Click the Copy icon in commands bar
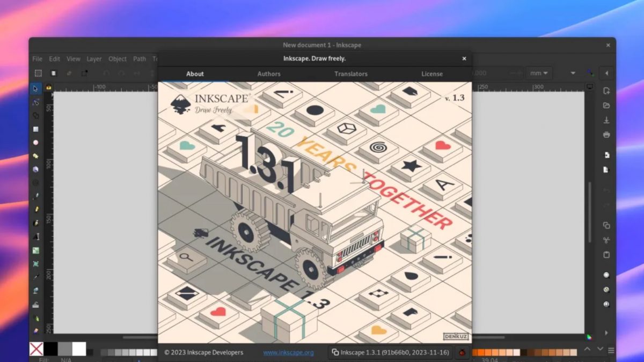The image size is (644, 362). [x=606, y=225]
